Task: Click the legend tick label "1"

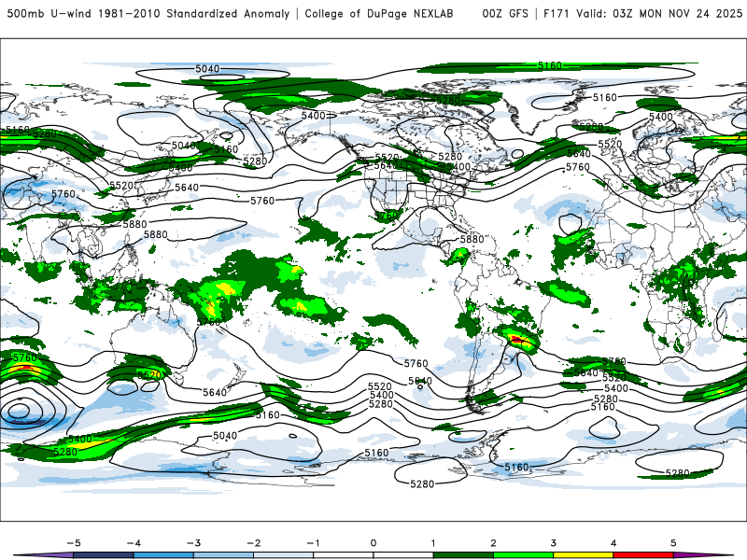Action: click(433, 543)
